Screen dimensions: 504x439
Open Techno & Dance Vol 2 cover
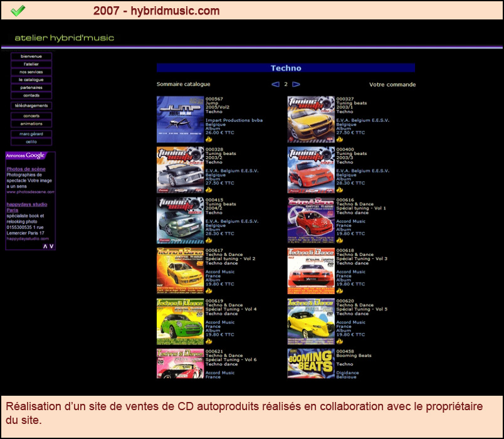pyautogui.click(x=180, y=271)
